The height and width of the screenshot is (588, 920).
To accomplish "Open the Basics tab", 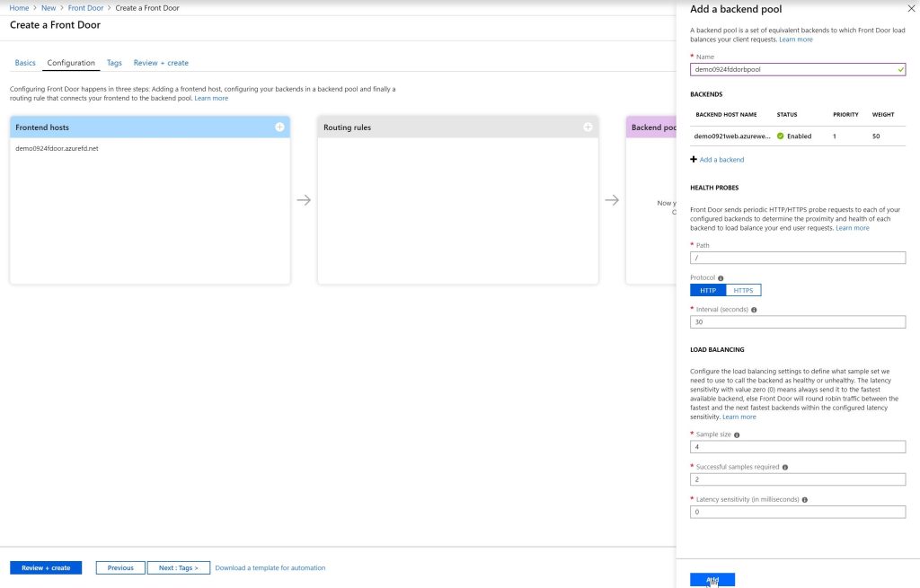I will [x=25, y=63].
